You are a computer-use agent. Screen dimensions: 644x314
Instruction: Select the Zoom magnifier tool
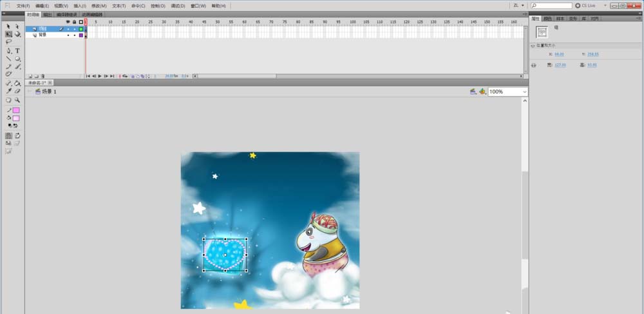click(17, 100)
